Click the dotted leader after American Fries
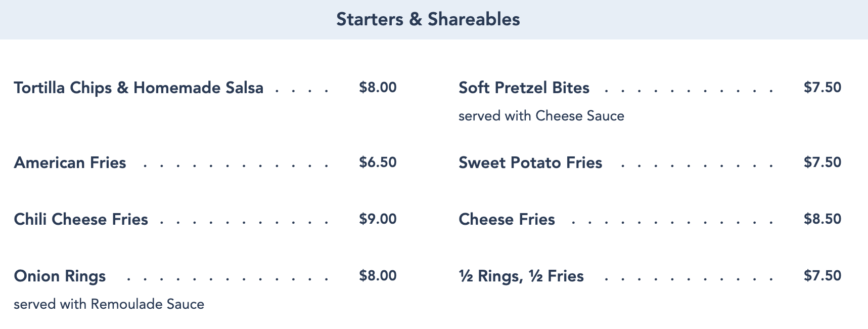 tap(236, 166)
